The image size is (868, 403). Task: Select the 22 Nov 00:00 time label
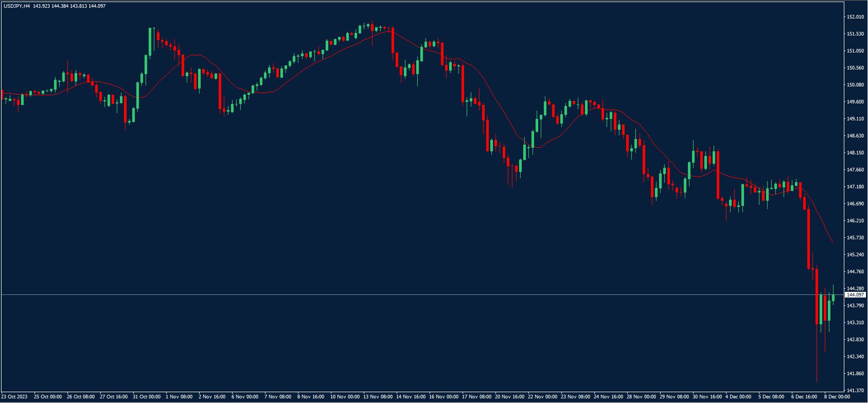coord(542,397)
